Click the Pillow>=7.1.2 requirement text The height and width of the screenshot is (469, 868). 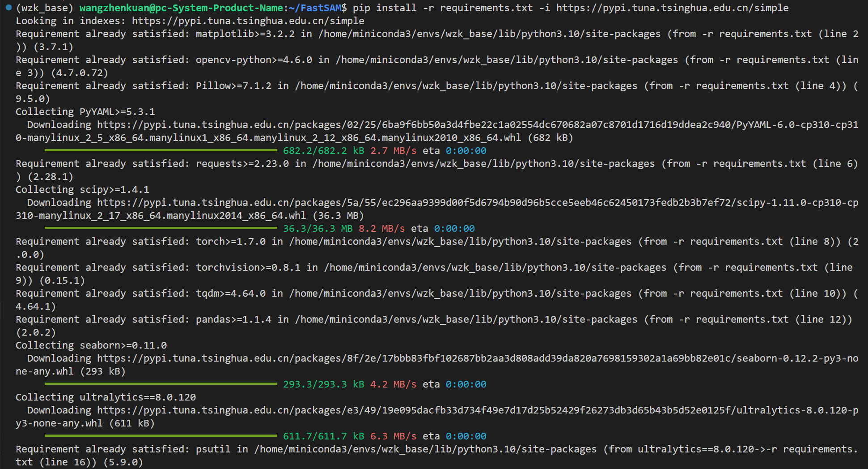[x=233, y=86]
